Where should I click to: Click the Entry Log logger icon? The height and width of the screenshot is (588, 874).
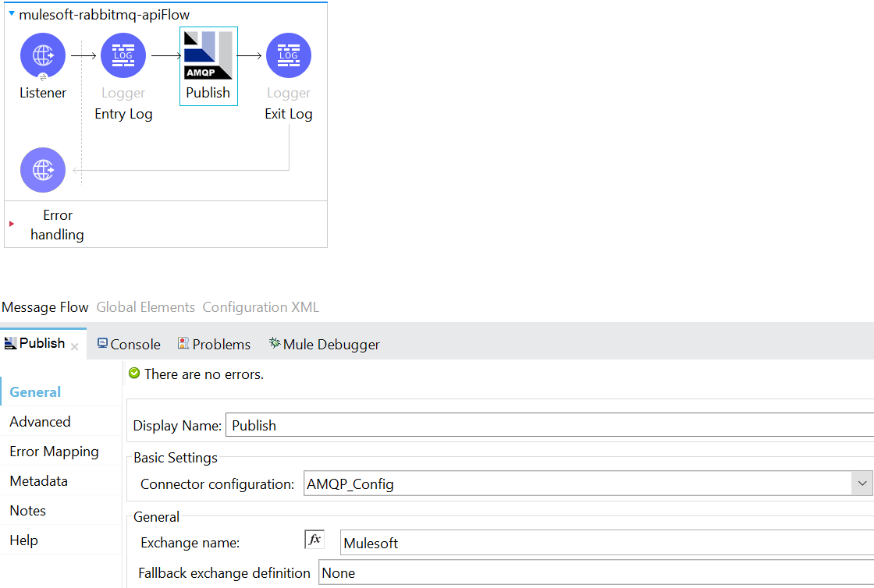123,56
